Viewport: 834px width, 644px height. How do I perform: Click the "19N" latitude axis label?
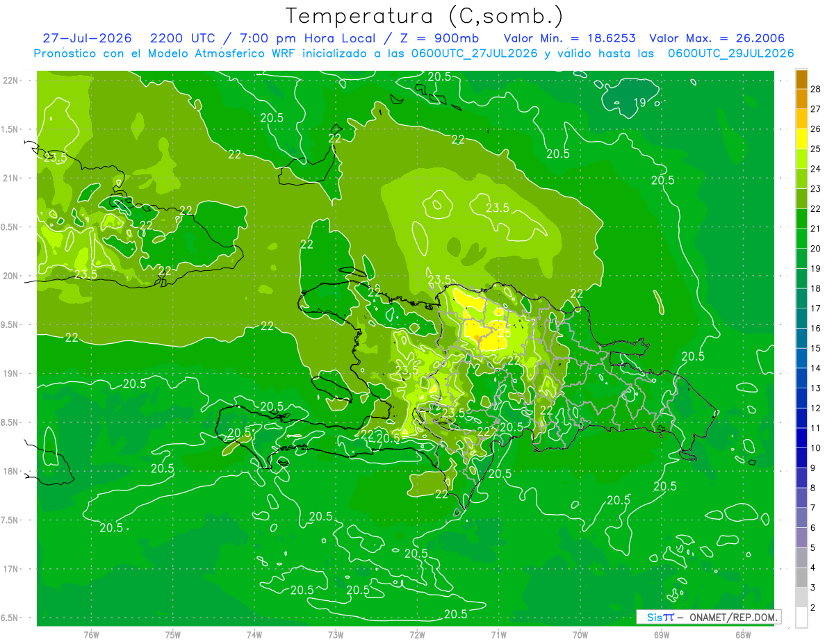(x=12, y=374)
